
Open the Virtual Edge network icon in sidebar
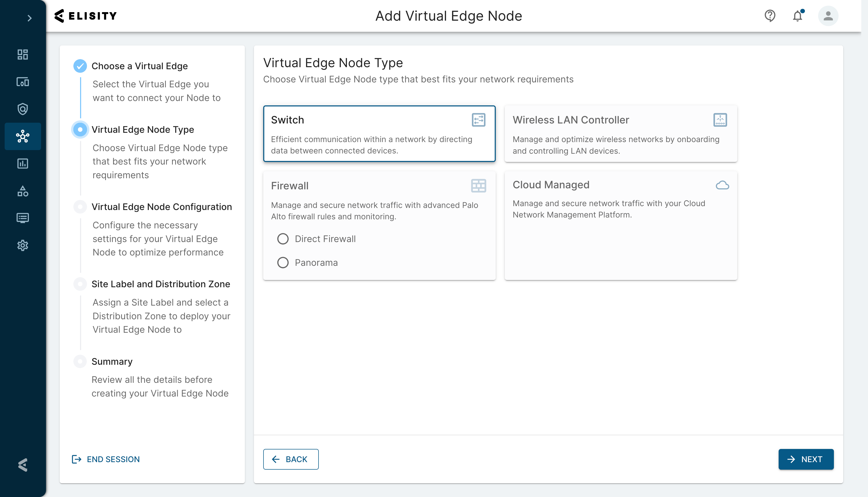click(23, 136)
